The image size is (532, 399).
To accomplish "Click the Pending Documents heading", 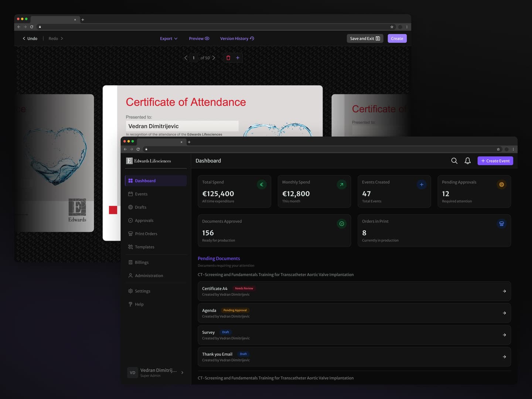I will [x=219, y=259].
